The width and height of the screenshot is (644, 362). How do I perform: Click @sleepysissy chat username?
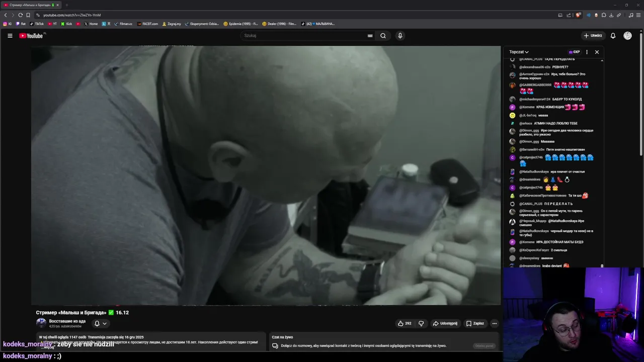point(529,258)
